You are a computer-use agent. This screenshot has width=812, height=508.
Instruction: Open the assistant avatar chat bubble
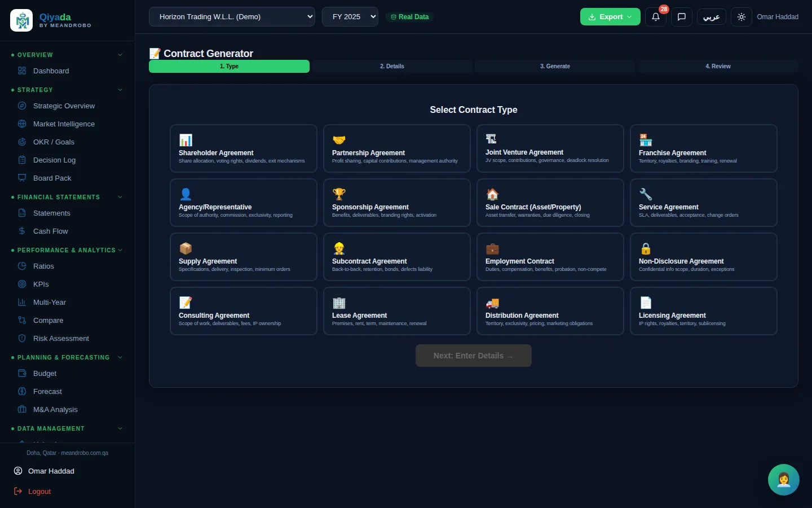[x=784, y=480]
